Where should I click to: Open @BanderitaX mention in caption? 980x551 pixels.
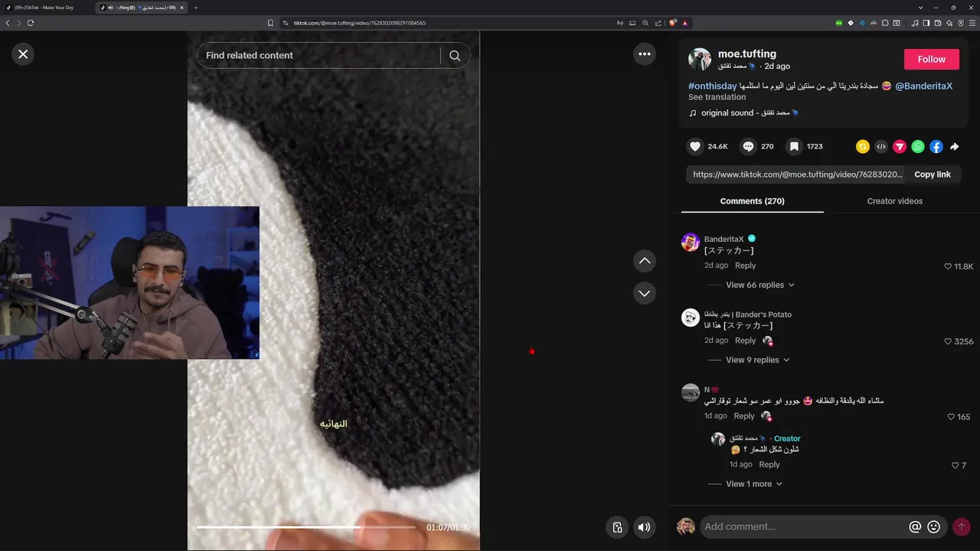click(x=923, y=86)
